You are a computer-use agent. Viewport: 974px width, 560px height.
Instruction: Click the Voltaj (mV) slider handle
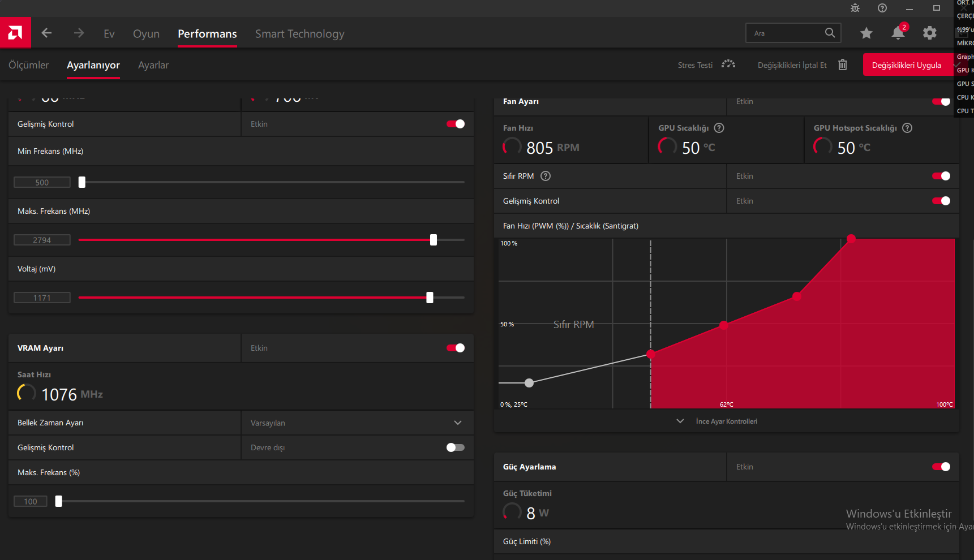click(x=430, y=298)
